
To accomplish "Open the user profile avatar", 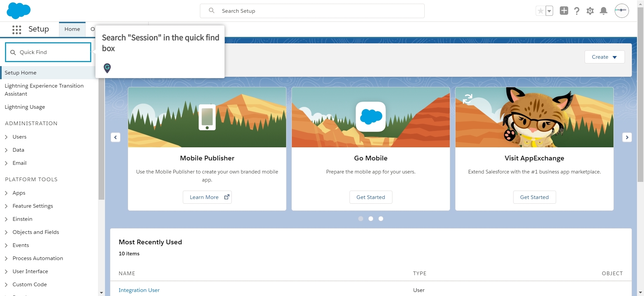I will coord(622,11).
